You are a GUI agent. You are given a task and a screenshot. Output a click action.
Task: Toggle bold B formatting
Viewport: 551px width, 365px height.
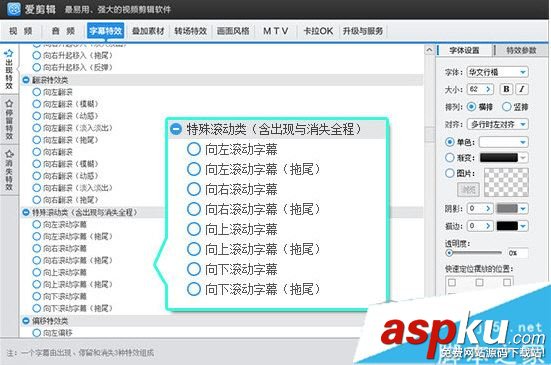coord(506,89)
